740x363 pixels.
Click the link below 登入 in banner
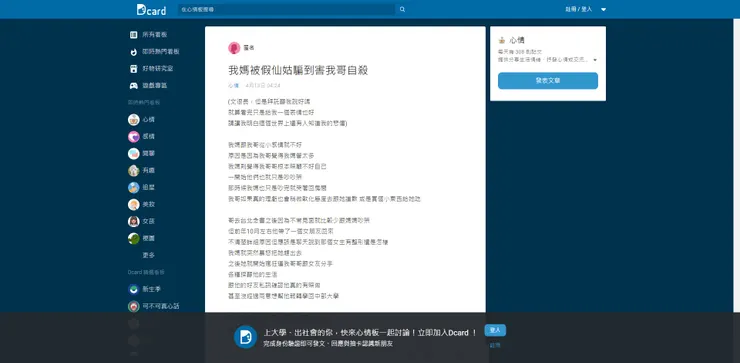(495, 345)
